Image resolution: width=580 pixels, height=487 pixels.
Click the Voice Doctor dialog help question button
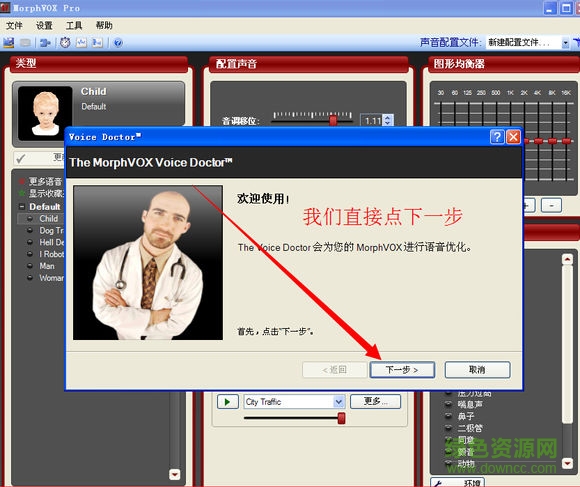pyautogui.click(x=497, y=137)
